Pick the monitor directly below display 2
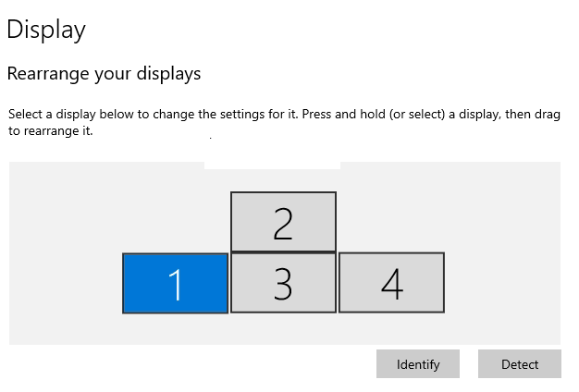The width and height of the screenshot is (579, 392). pos(283,283)
